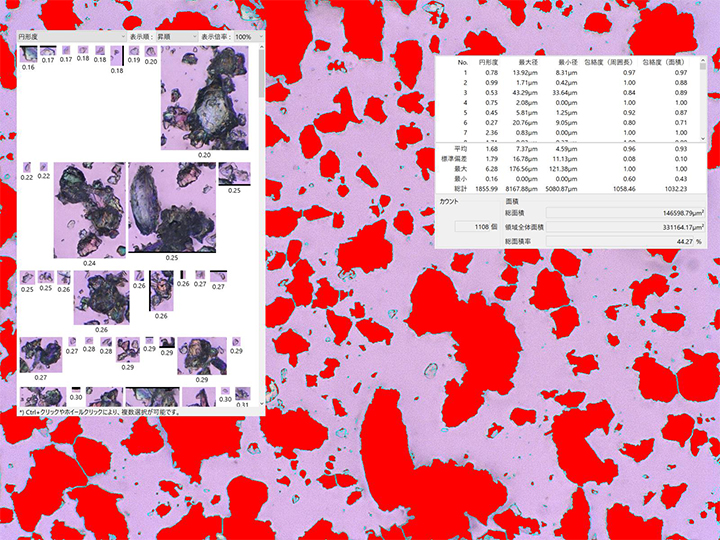Select the first particle thumbnail labeled 0.16

pos(29,55)
